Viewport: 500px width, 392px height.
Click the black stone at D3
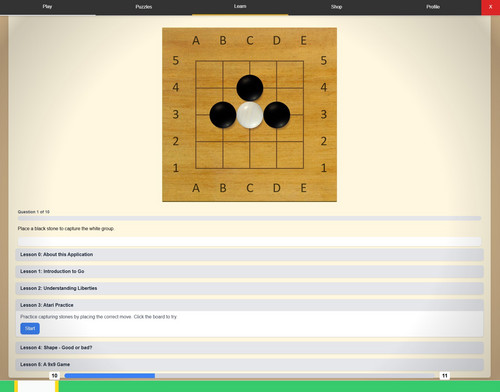coord(277,115)
